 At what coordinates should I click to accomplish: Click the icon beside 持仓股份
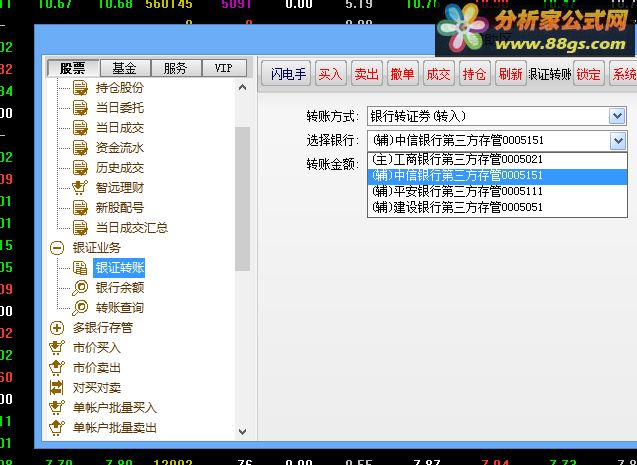(x=80, y=88)
